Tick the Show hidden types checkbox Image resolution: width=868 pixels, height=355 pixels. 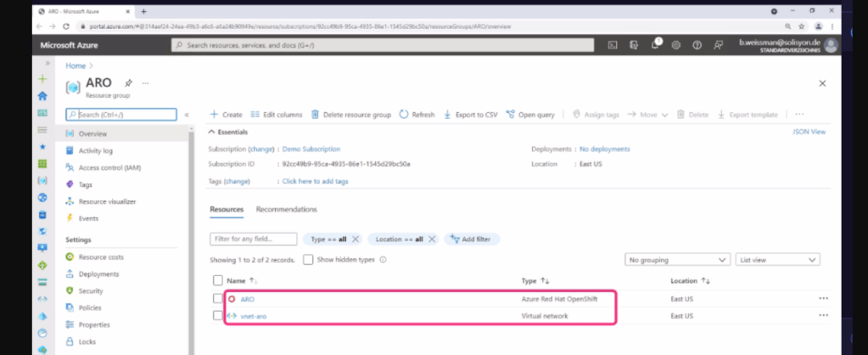308,260
